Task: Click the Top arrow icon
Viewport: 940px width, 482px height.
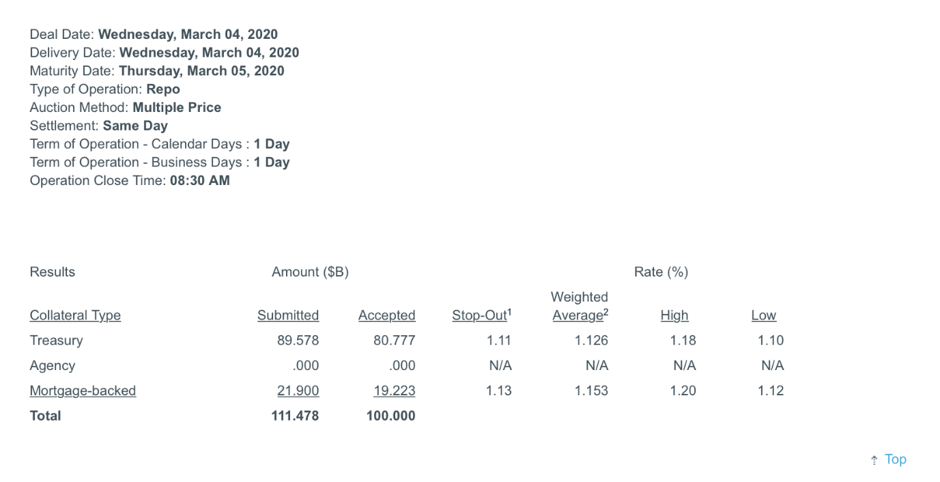Action: tap(874, 460)
